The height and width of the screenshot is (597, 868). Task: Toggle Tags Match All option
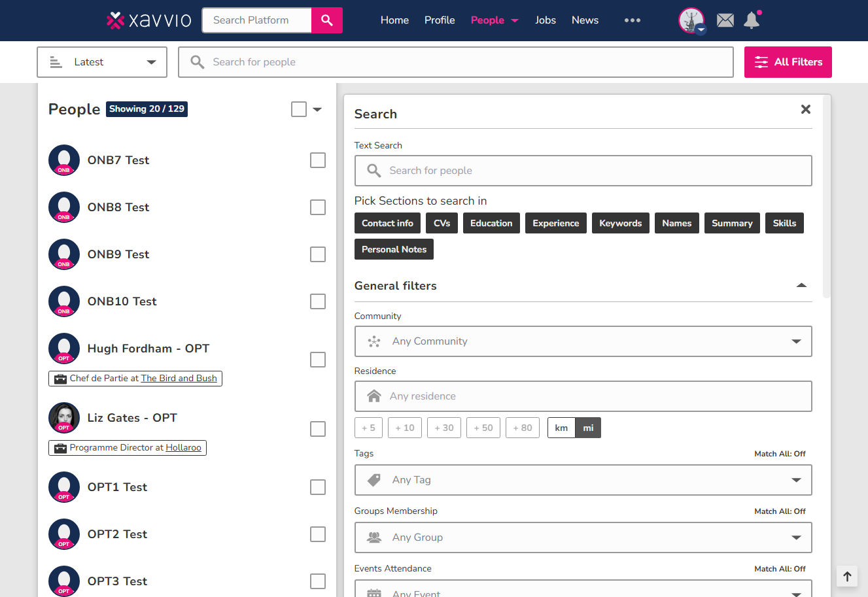(780, 454)
